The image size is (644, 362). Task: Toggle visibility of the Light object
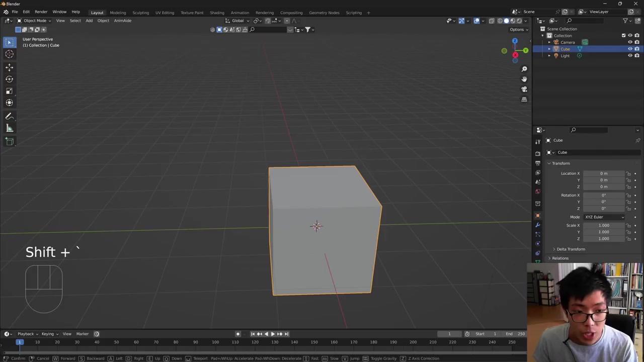pyautogui.click(x=630, y=56)
